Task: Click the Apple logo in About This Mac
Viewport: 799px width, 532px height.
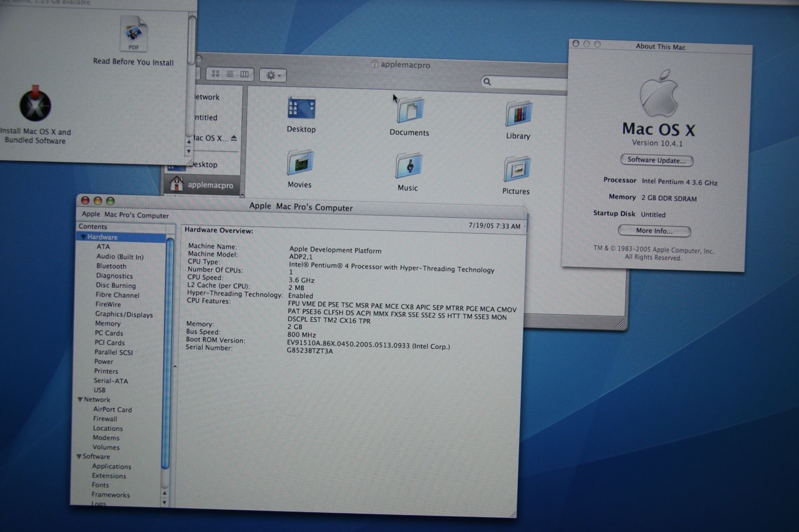Action: click(659, 94)
